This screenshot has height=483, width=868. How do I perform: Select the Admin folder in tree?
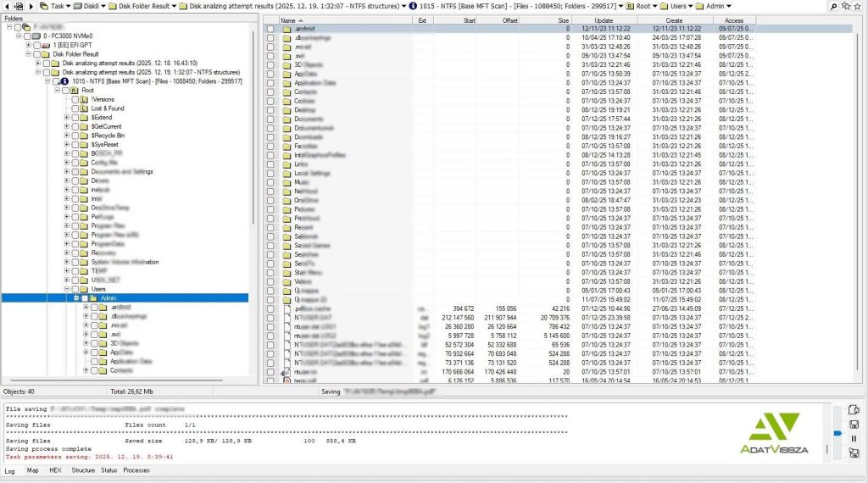(108, 298)
